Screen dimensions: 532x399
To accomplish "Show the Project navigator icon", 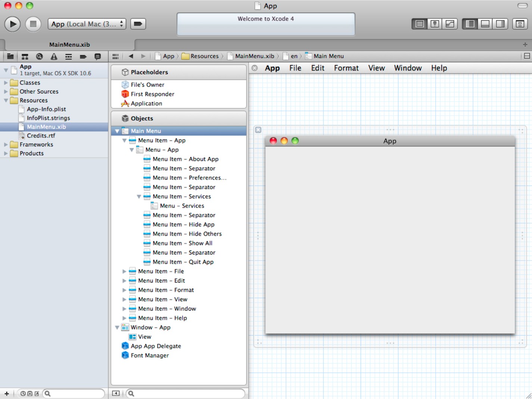I will pyautogui.click(x=10, y=56).
